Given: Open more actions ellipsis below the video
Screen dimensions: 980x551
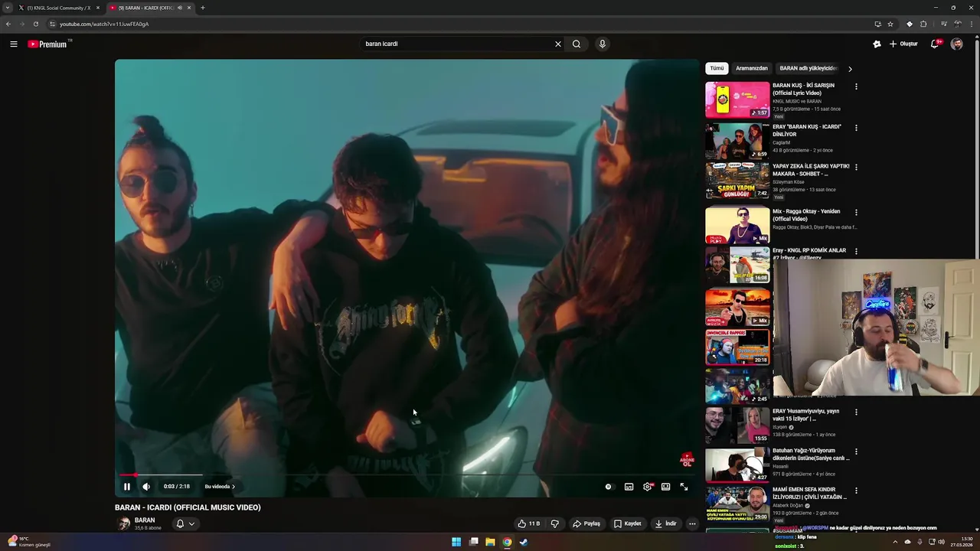Looking at the screenshot, I should click(692, 523).
